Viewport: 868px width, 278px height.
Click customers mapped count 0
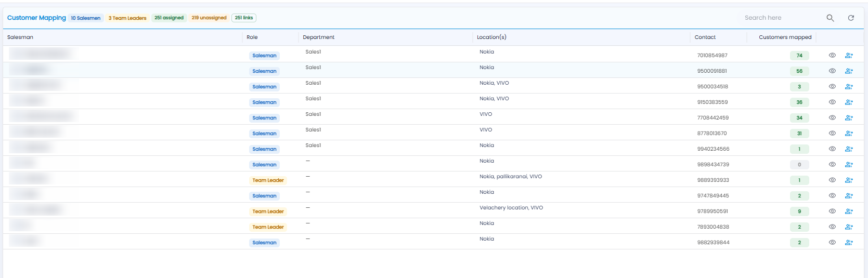pos(799,165)
